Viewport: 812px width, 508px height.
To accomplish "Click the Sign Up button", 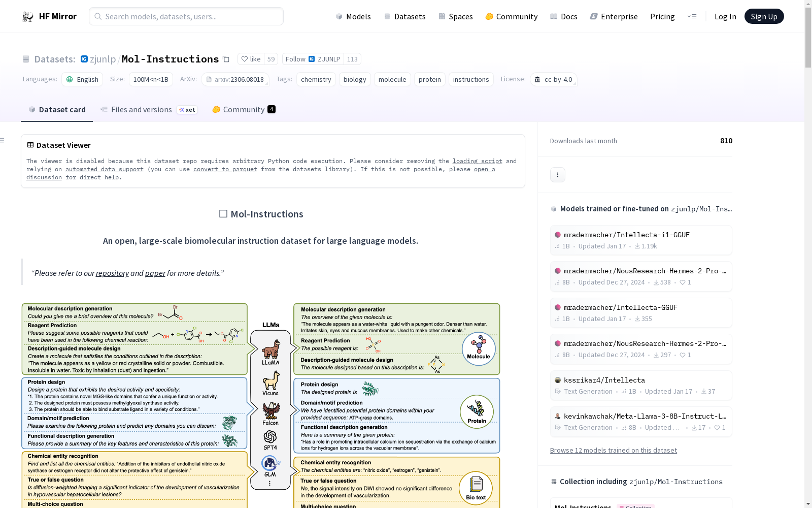I will [764, 16].
